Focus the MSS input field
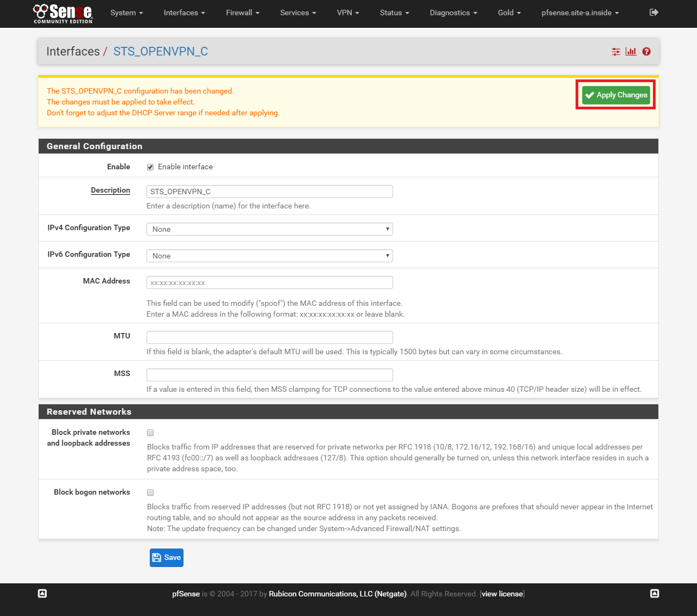 [270, 375]
